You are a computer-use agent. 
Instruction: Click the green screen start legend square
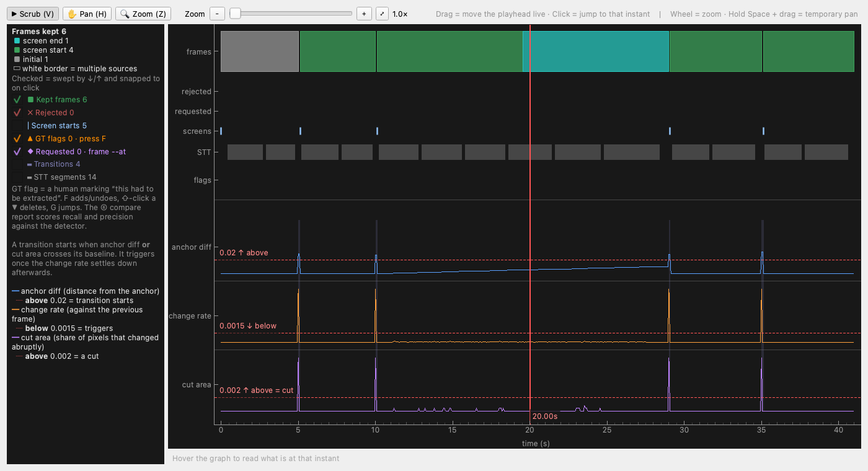pyautogui.click(x=17, y=50)
